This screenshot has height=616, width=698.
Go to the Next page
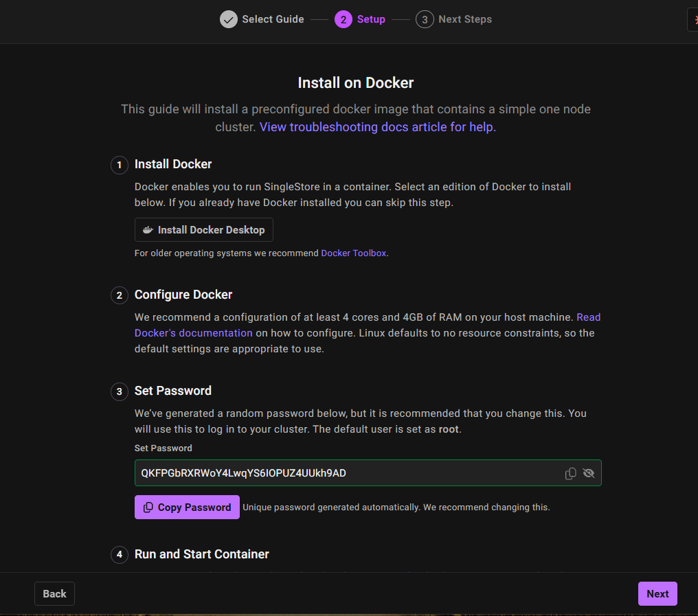coord(657,594)
